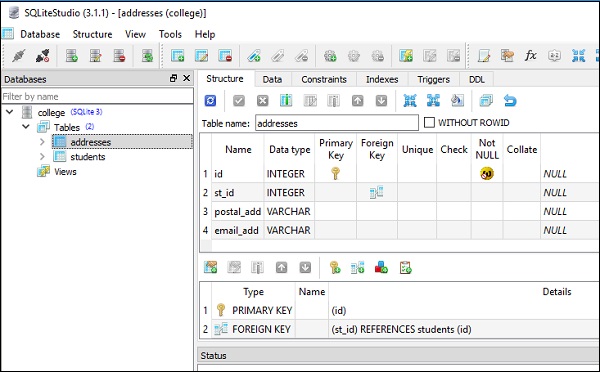The image size is (600, 372).
Task: Close the Databases panel
Action: pos(186,78)
